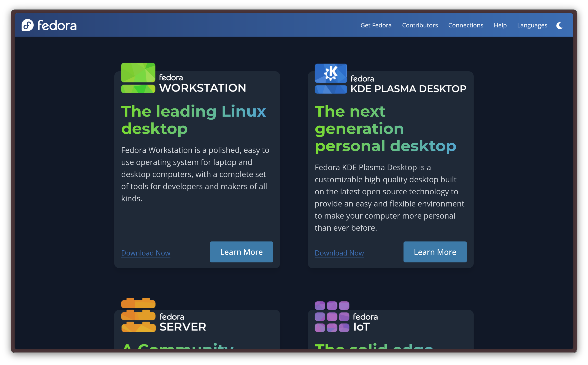Click the orange Fedora Server logo icon
The image size is (588, 365).
coord(138,315)
